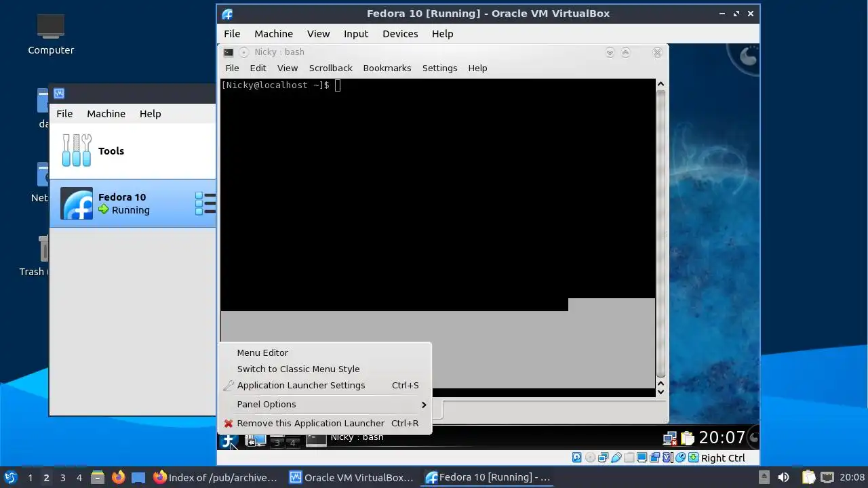Click the show-desktop icon next to the Fedora launcher
This screenshot has width=868, height=488.
256,441
